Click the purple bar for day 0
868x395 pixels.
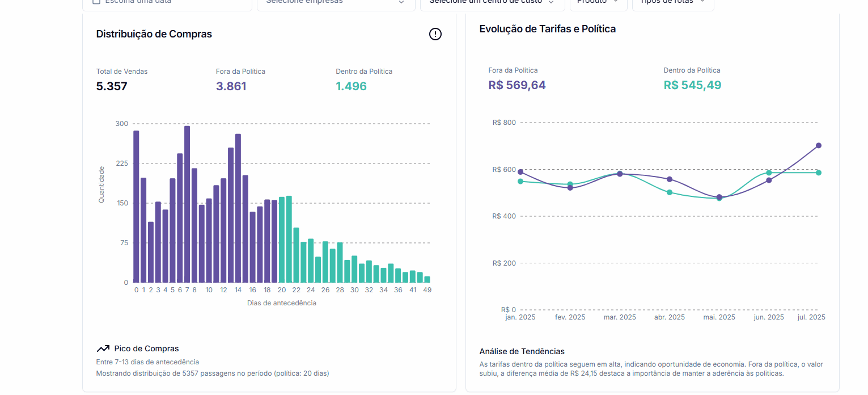tap(136, 207)
